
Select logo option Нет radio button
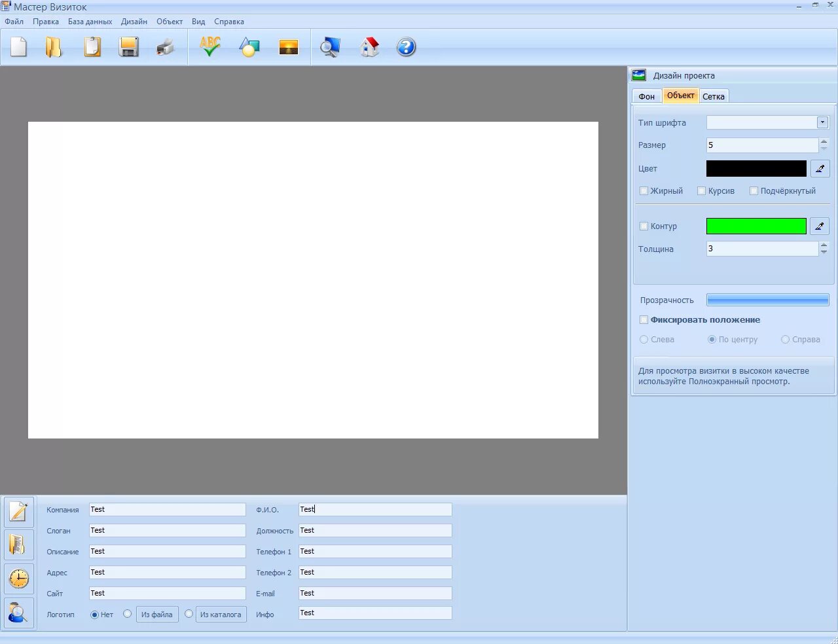(94, 615)
